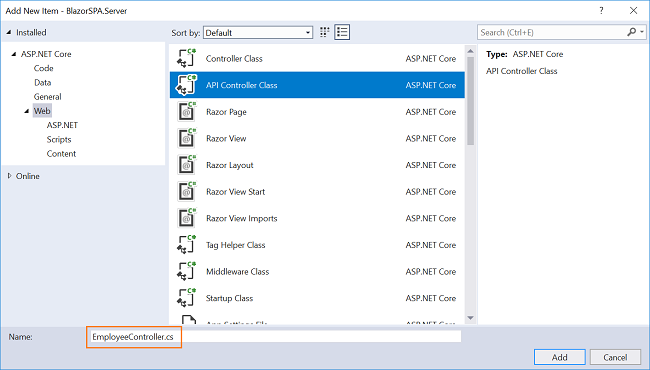Open the Scripts category under Web

click(59, 140)
